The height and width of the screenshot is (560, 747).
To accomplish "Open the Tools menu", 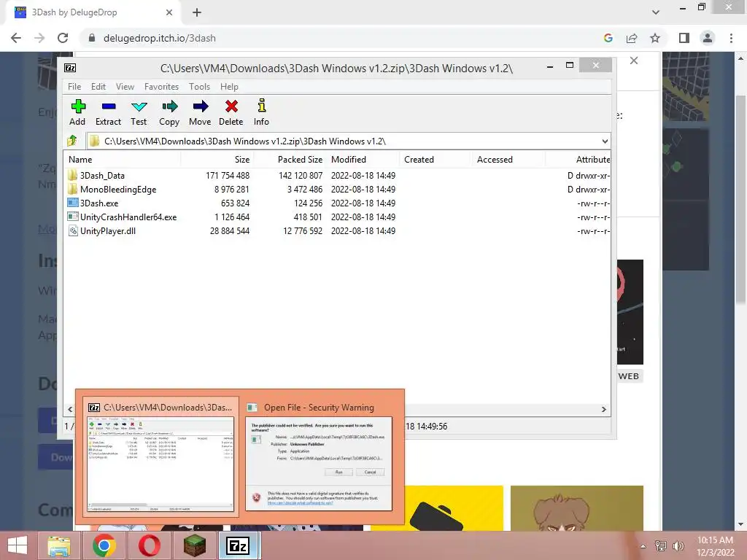I will (199, 87).
